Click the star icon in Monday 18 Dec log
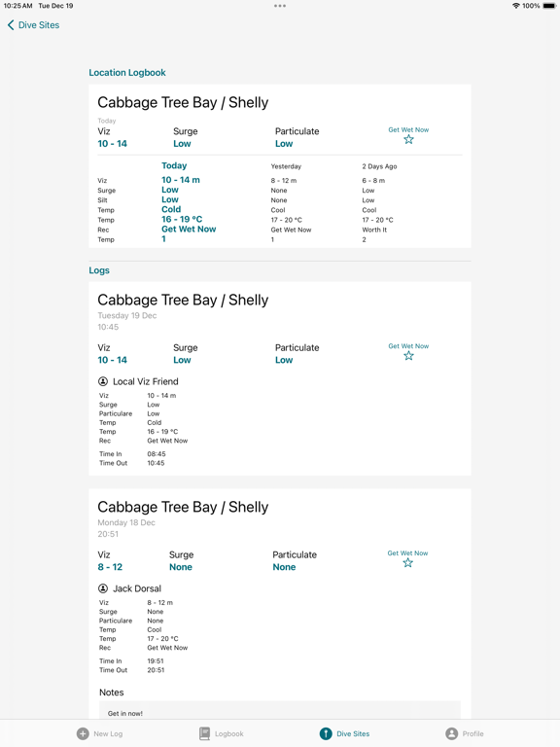The width and height of the screenshot is (560, 747). click(x=407, y=563)
